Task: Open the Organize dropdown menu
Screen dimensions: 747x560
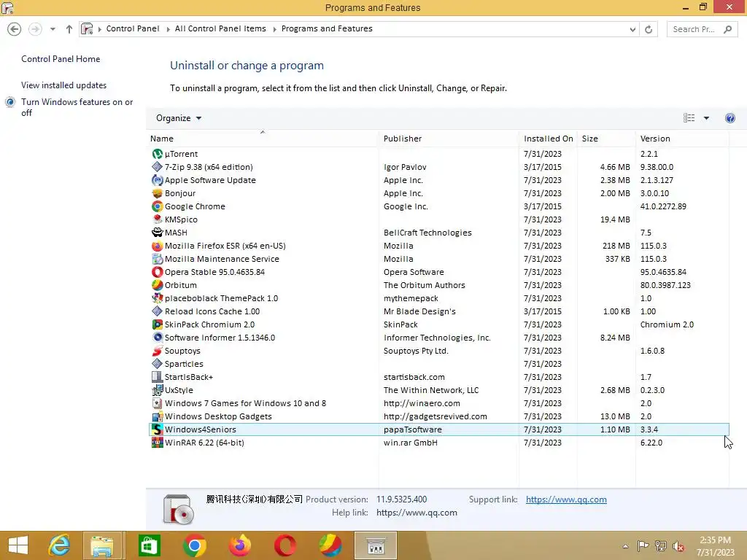Action: pos(179,118)
